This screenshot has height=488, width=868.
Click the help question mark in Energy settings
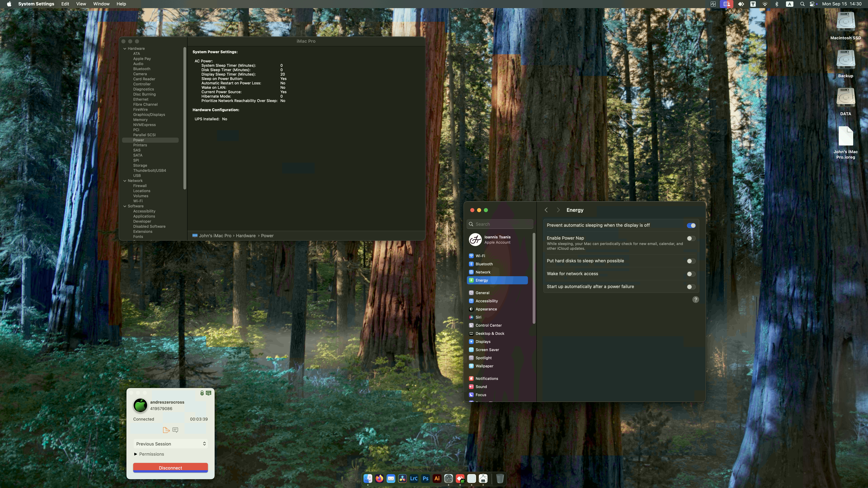(695, 299)
